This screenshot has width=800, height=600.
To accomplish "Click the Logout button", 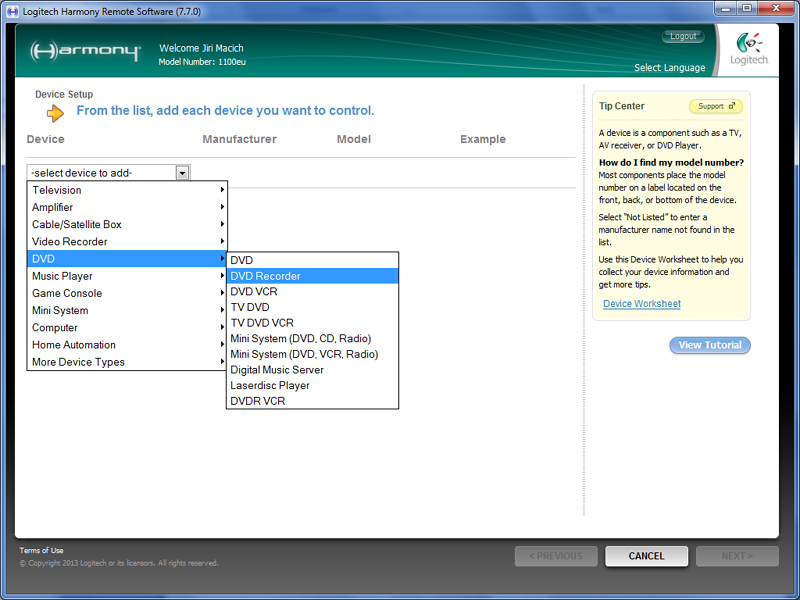I will coord(683,36).
